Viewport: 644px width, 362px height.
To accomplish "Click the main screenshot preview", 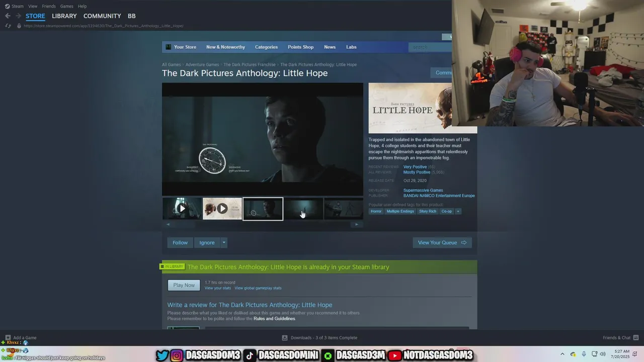I will (x=262, y=139).
